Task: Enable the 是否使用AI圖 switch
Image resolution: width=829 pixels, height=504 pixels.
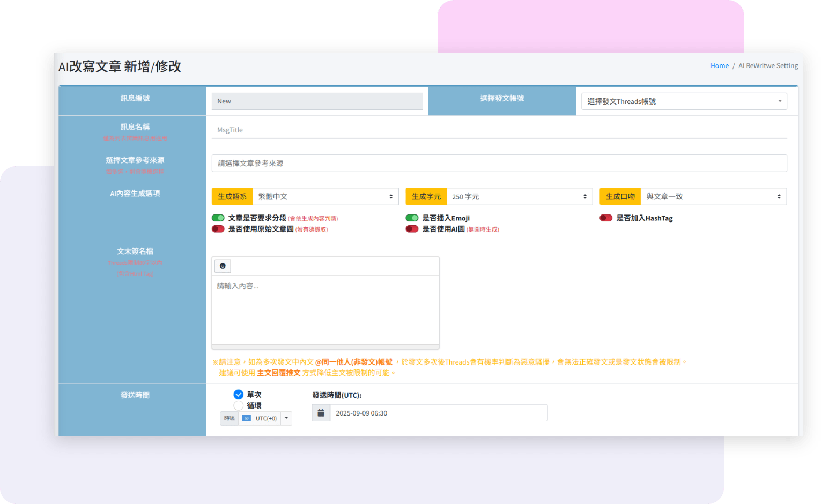Action: click(412, 229)
